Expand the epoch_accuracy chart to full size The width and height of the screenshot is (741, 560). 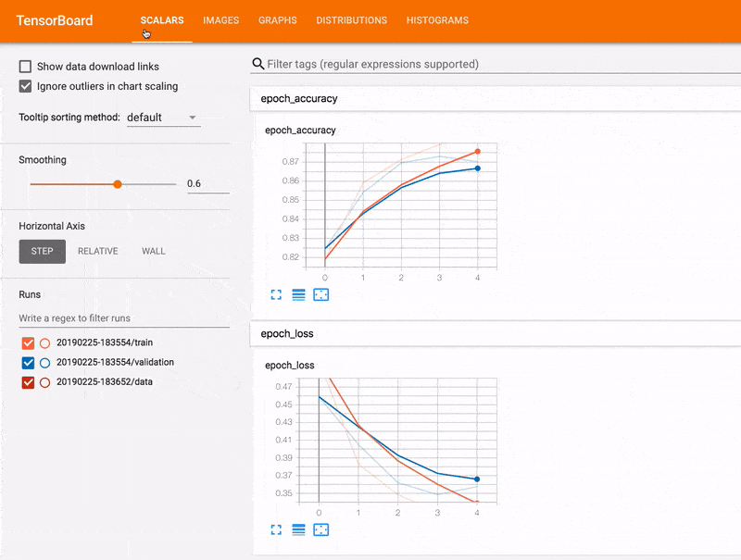276,294
